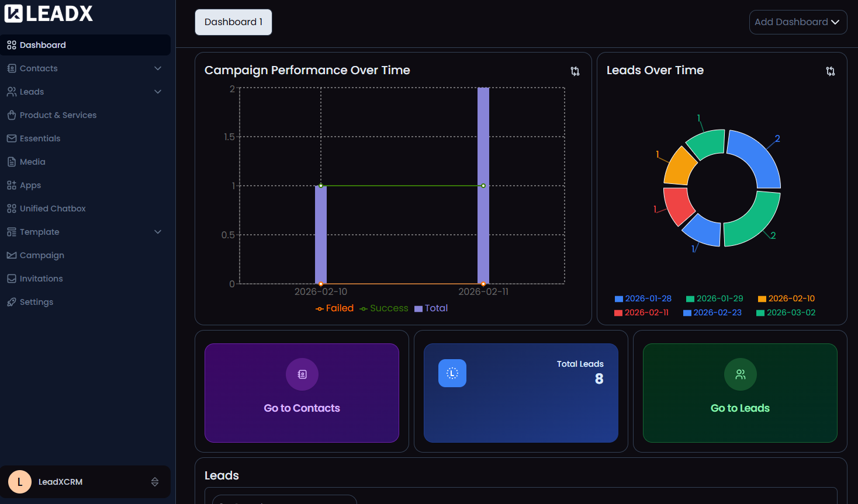Click the Go to Leads button
858x504 pixels.
(x=739, y=408)
